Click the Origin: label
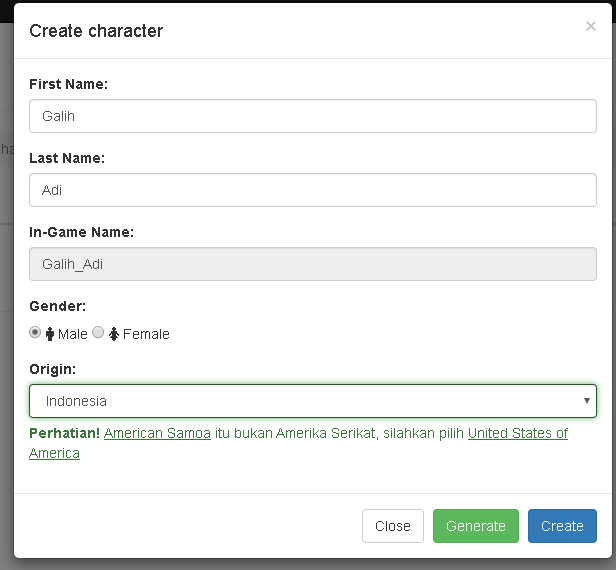This screenshot has height=570, width=616. (52, 369)
